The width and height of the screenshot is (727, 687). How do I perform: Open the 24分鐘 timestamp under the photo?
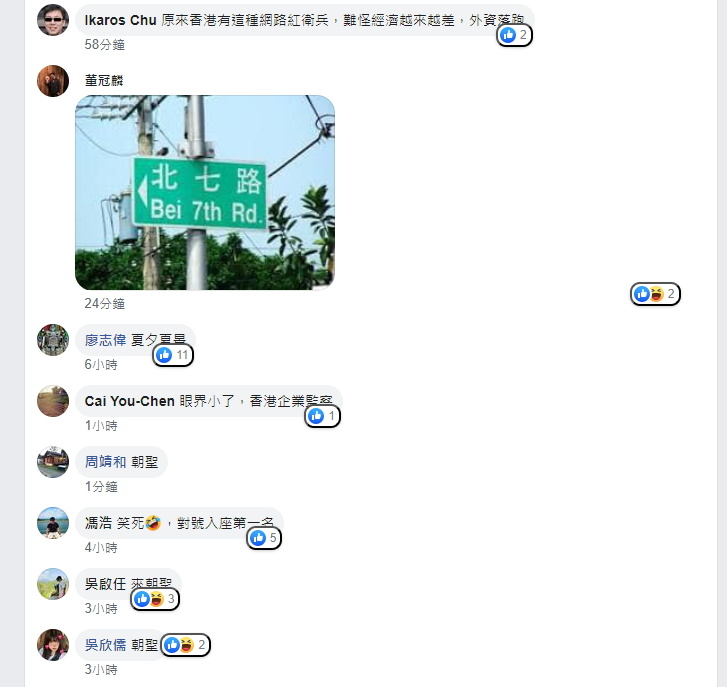point(105,304)
